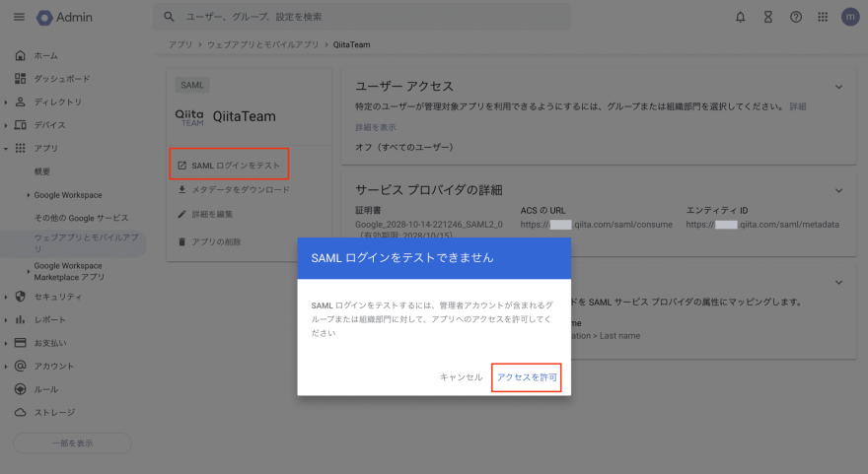868x474 pixels.
Task: Open ストレージ in the sidebar
Action: tap(54, 413)
